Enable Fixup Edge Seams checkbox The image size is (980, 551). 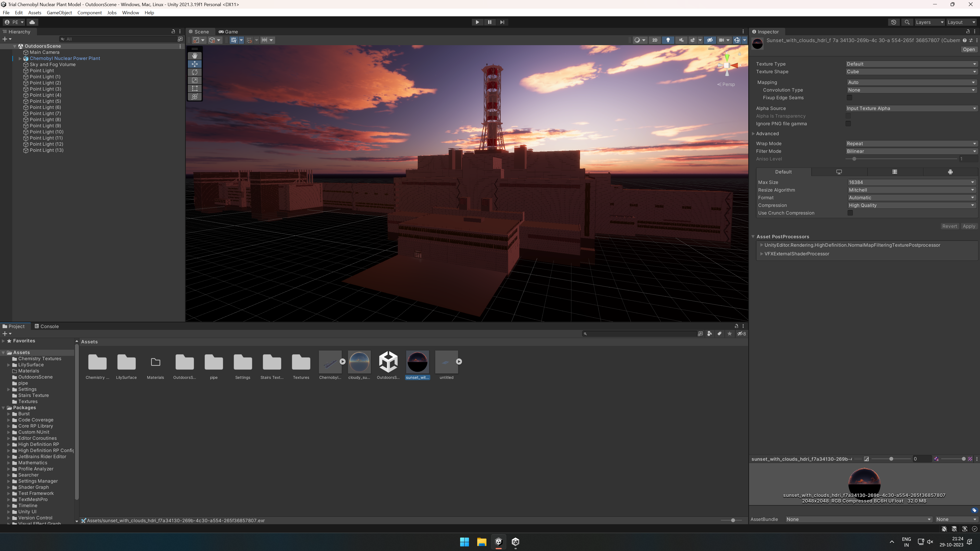849,98
